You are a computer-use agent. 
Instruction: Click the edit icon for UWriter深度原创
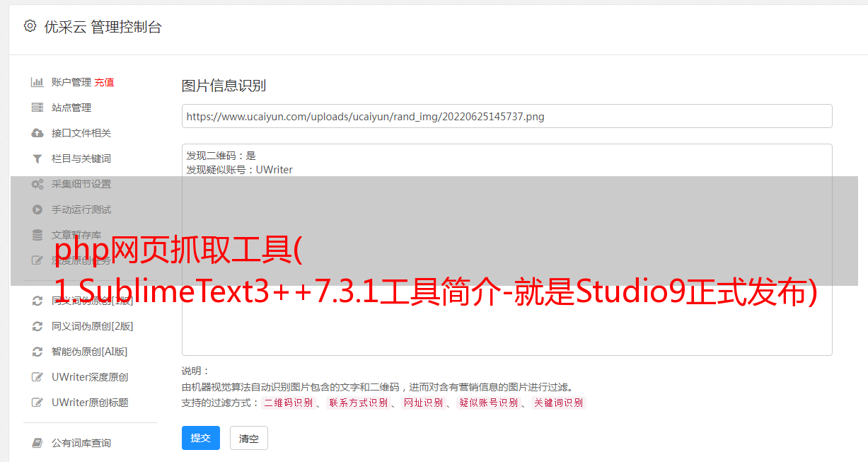[37, 377]
